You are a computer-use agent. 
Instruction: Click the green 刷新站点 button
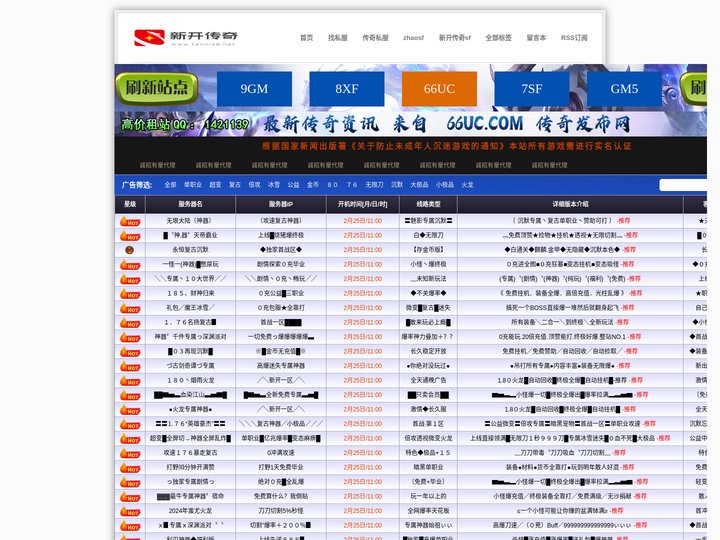157,87
